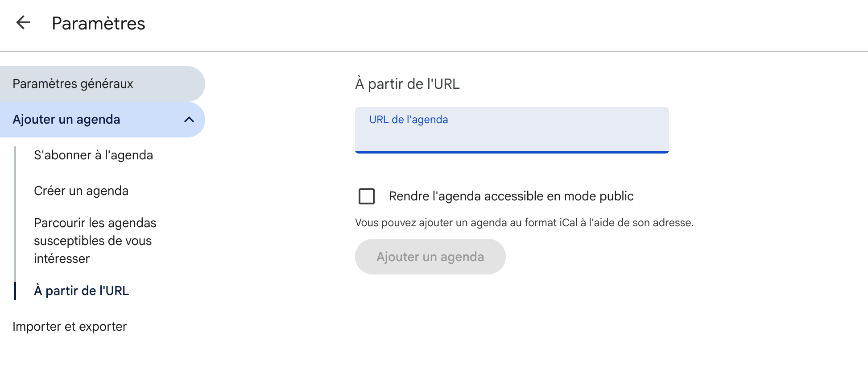The image size is (868, 374).
Task: Click the back arrow next to Paramètres
Action: 23,22
